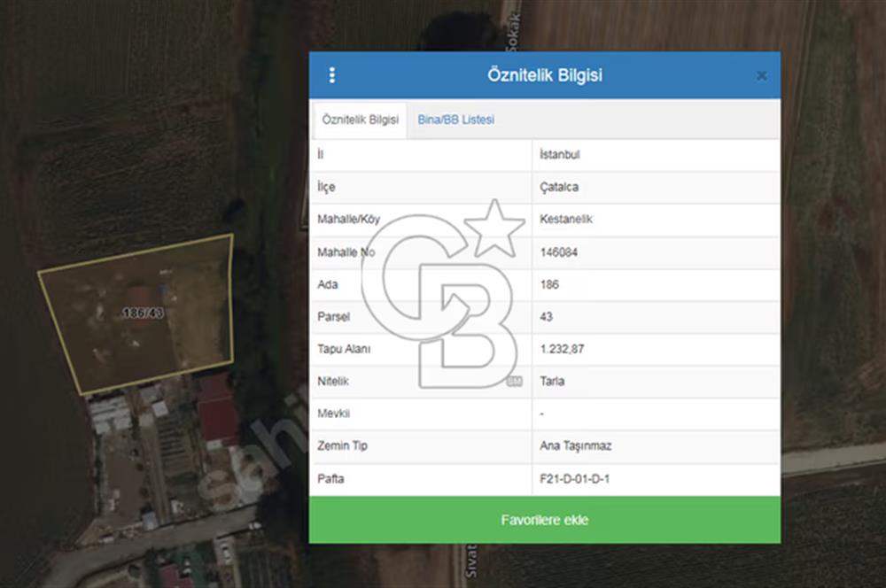This screenshot has width=886, height=588.
Task: Click the Öznitelik Bilgisi dialog title bar
Action: (x=544, y=75)
